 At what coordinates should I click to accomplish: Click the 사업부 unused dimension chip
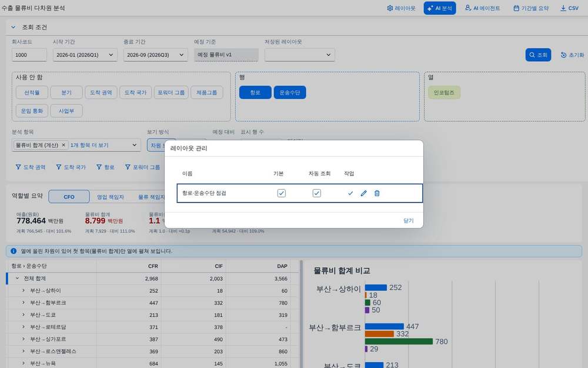[x=66, y=111]
